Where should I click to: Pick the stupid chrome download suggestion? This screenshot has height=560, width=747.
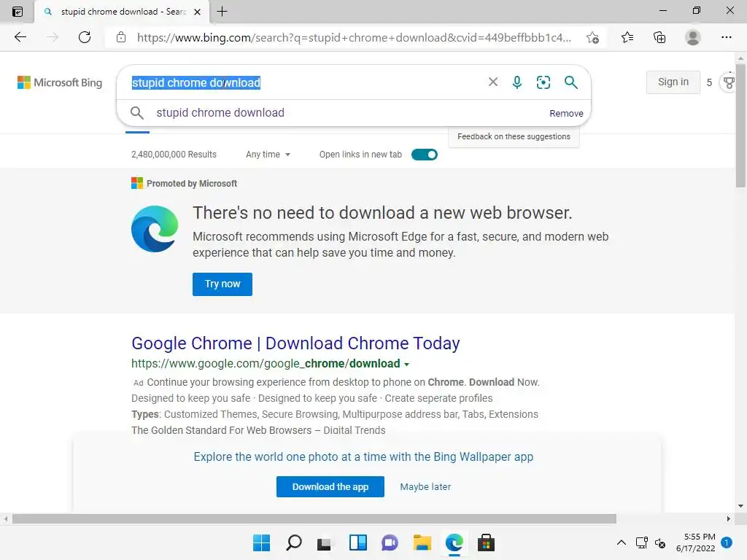(220, 113)
